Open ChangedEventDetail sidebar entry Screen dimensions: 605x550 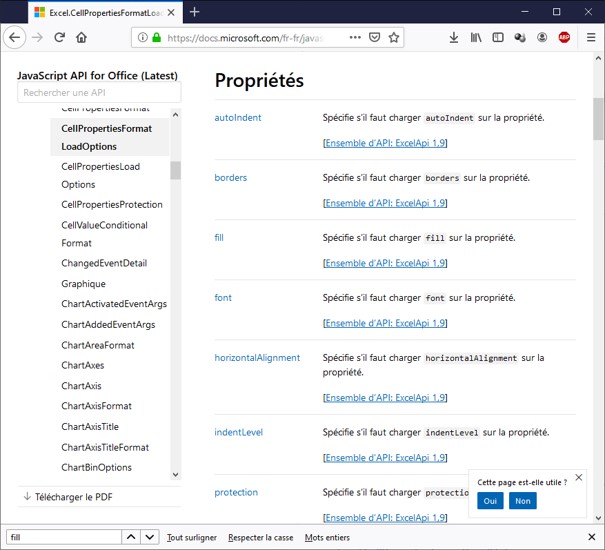[x=104, y=263]
